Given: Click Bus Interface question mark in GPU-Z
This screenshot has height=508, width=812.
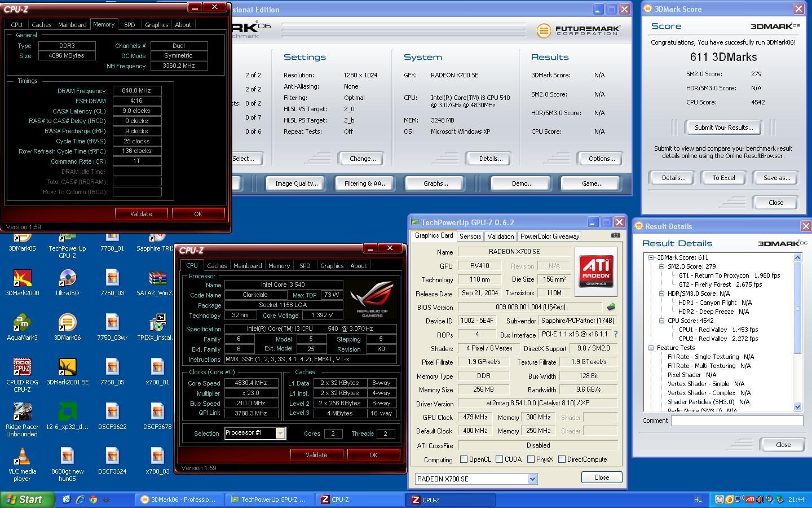Looking at the screenshot, I should pyautogui.click(x=616, y=334).
